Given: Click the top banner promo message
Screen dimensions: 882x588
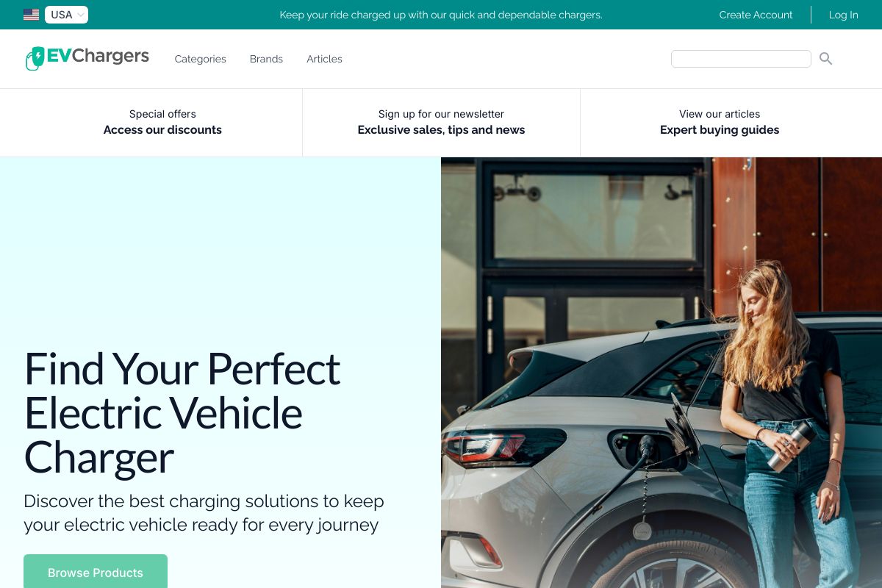Looking at the screenshot, I should click(x=441, y=15).
